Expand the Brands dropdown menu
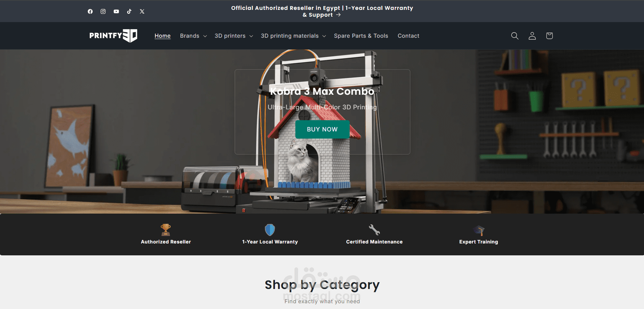 click(193, 36)
